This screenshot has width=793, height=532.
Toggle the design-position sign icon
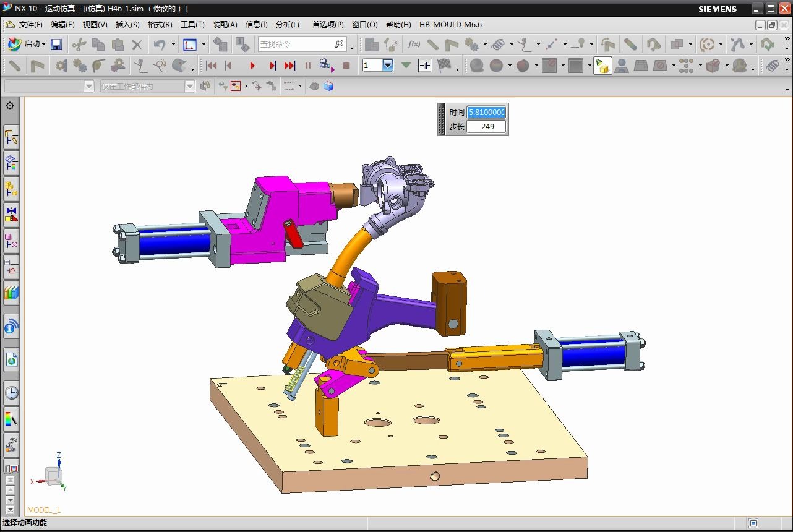[x=424, y=66]
